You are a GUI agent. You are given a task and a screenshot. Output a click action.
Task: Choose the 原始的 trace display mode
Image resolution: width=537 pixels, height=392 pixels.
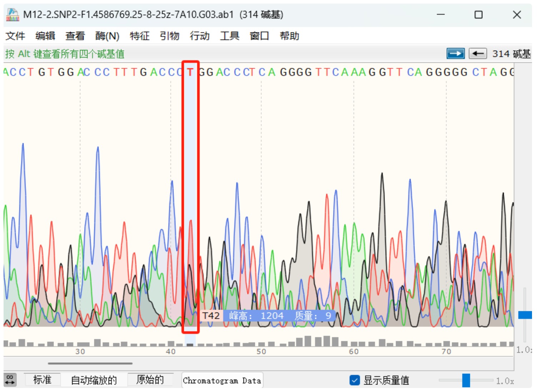click(x=150, y=380)
